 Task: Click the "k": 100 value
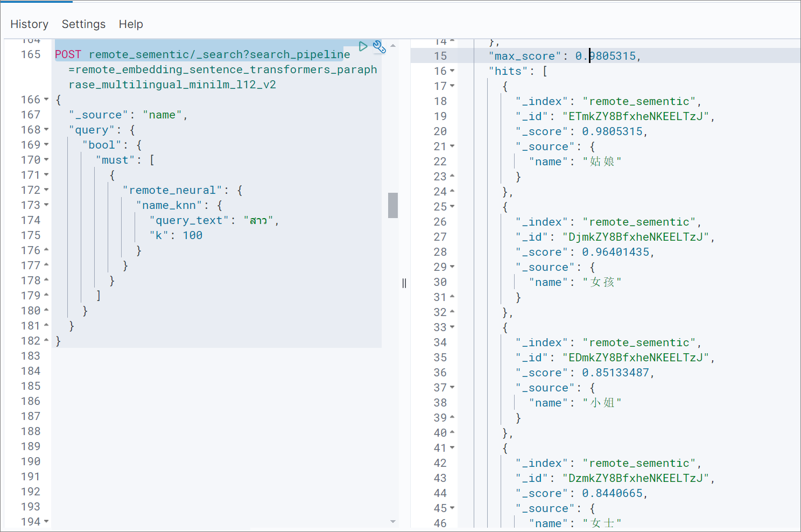click(192, 235)
